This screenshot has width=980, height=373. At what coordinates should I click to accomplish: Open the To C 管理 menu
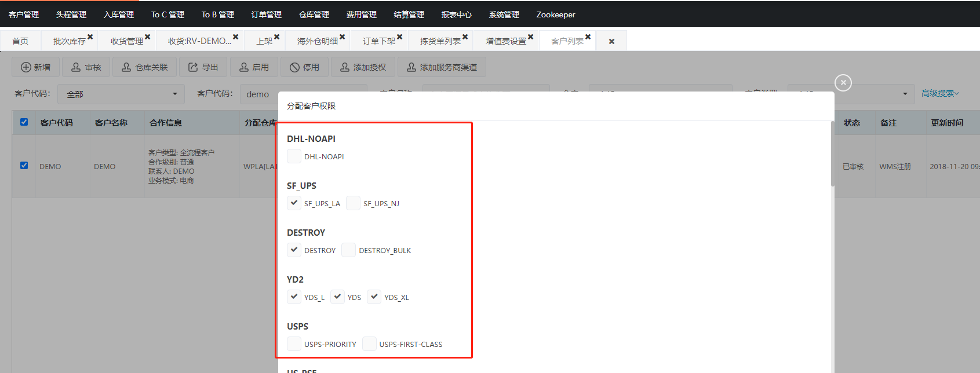tap(167, 14)
